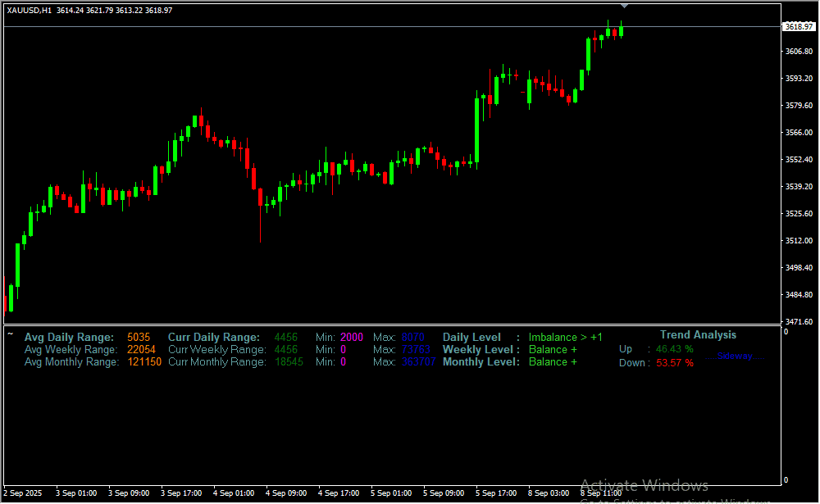The height and width of the screenshot is (504, 820).
Task: Click the XAUUSD,H1 chart title
Action: (30, 10)
